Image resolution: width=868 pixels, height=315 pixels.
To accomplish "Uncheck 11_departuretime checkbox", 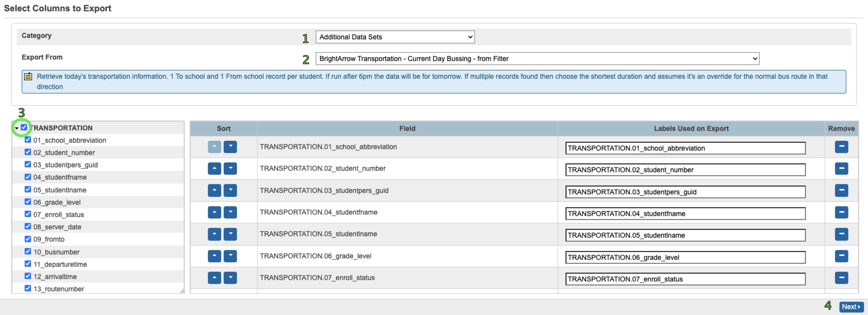I will click(x=28, y=264).
